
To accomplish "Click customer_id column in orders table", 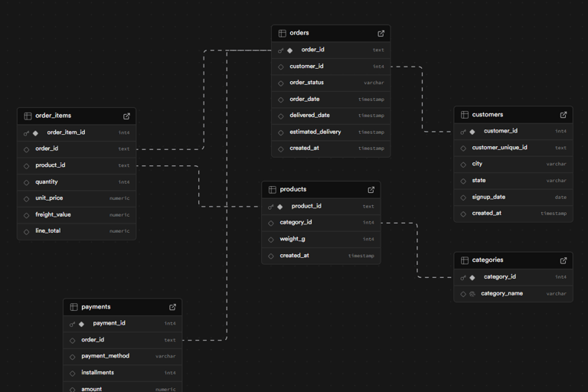I will [x=331, y=67].
